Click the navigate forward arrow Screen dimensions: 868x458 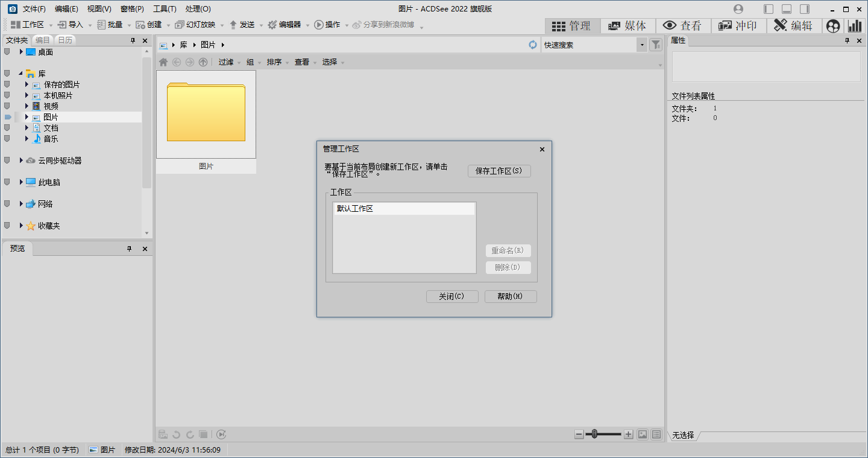190,62
